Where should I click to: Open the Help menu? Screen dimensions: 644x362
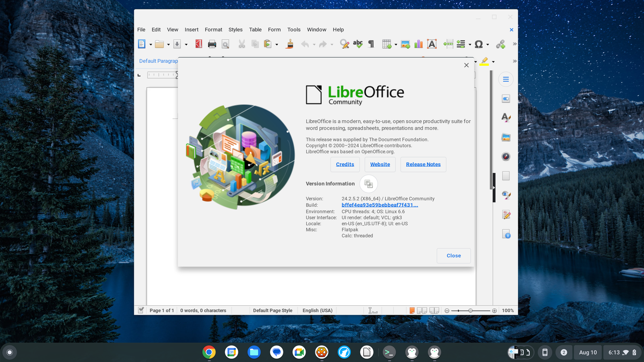pyautogui.click(x=338, y=30)
